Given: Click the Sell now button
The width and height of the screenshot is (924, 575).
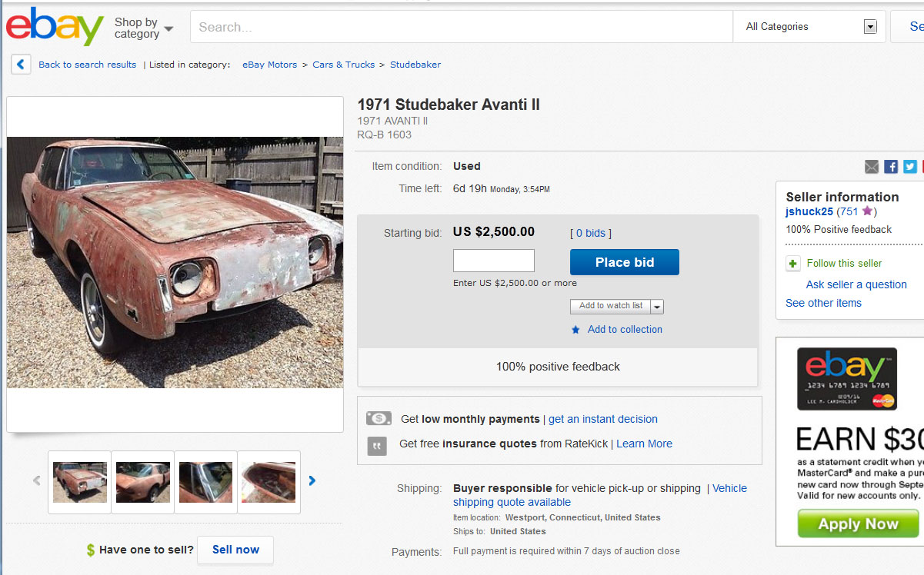Looking at the screenshot, I should pyautogui.click(x=235, y=550).
